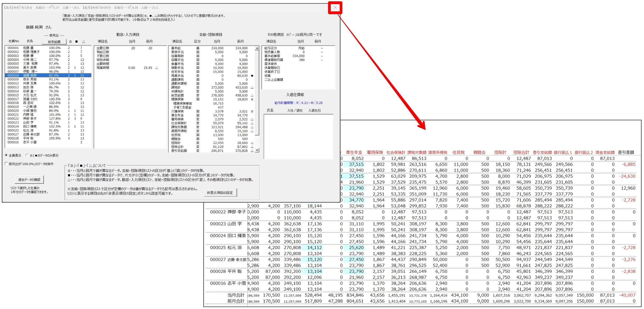Select employee 000002 佐藤 理恵子 row
This screenshot has height=309, width=644.
tap(48, 52)
